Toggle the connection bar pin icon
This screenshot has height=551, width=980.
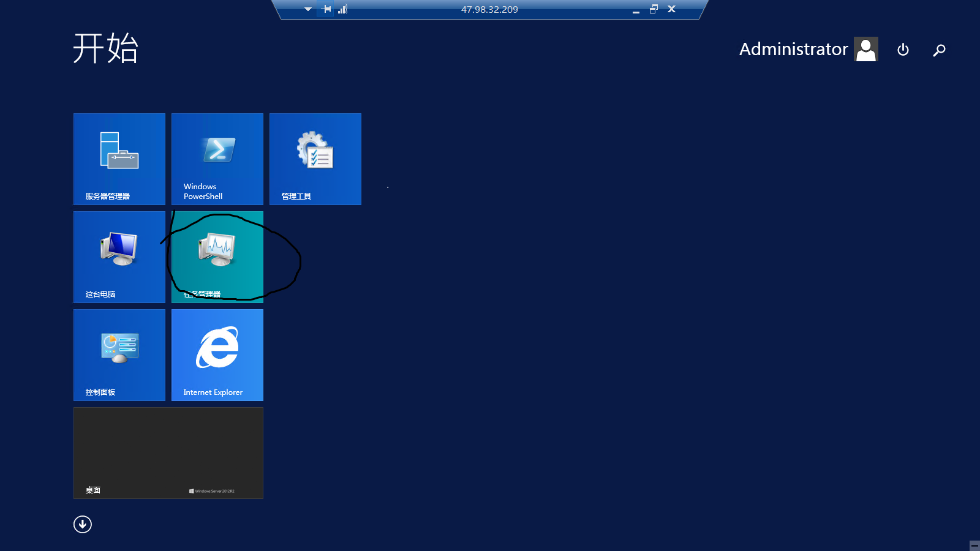point(326,9)
